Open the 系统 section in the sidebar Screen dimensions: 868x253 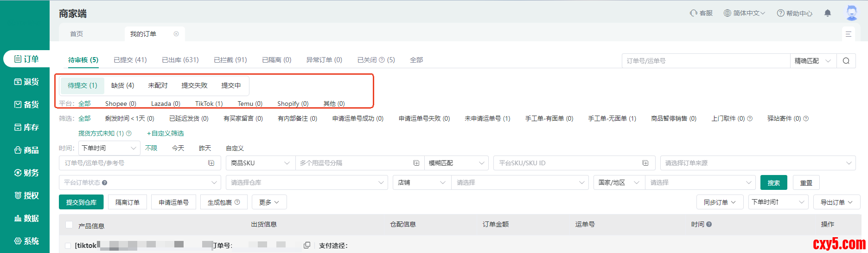pos(26,241)
